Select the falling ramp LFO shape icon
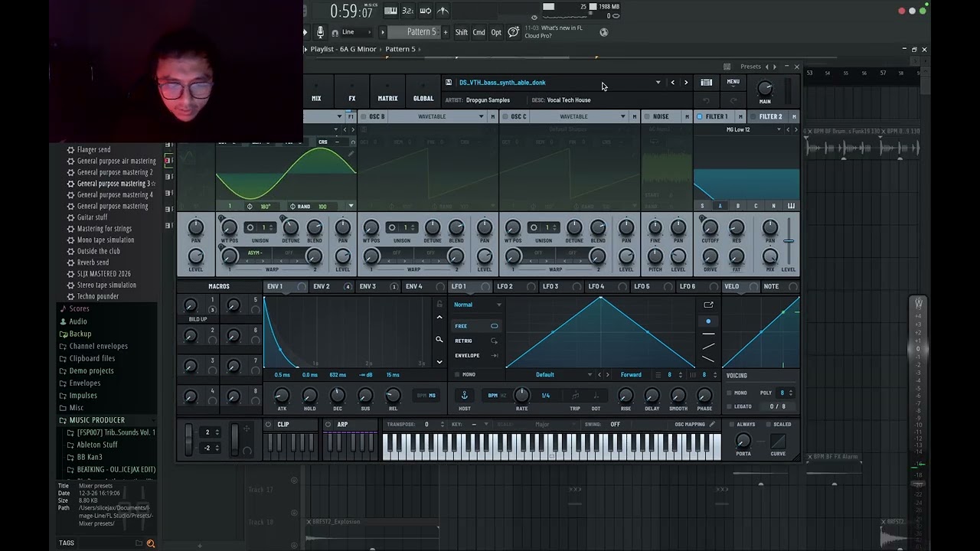Screen dimensions: 980x551 [708, 359]
